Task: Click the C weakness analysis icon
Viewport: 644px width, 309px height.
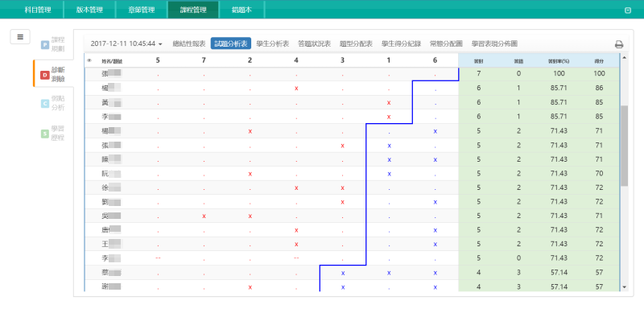Action: 45,104
